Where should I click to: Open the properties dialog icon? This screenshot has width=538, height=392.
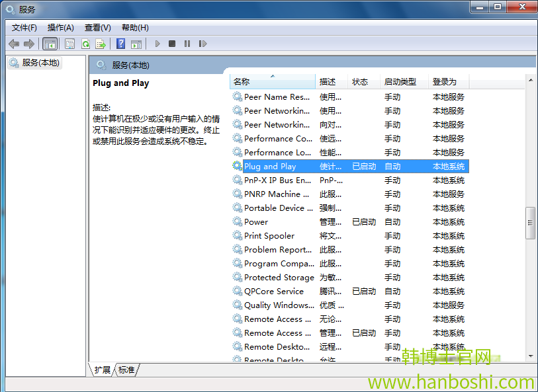coord(69,44)
